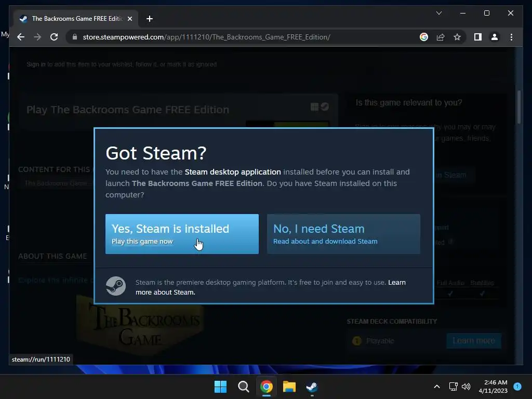Image resolution: width=532 pixels, height=399 pixels.
Task: Click the "Yes, Steam is installed" button
Action: (x=182, y=234)
